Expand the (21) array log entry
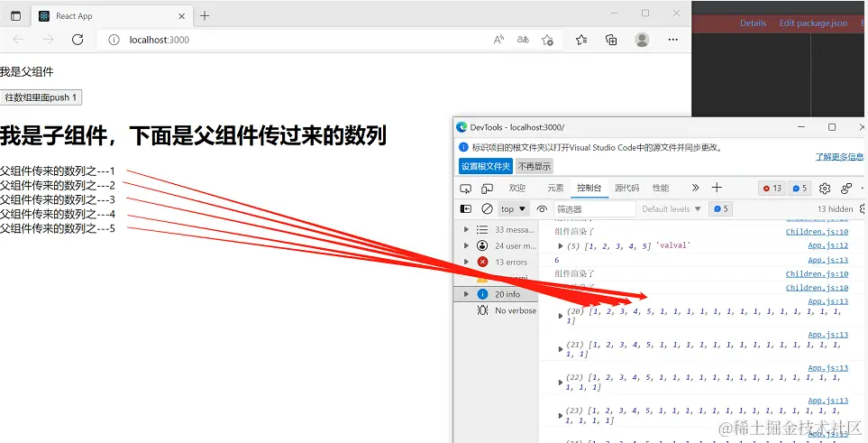The height and width of the screenshot is (443, 868). coord(561,349)
